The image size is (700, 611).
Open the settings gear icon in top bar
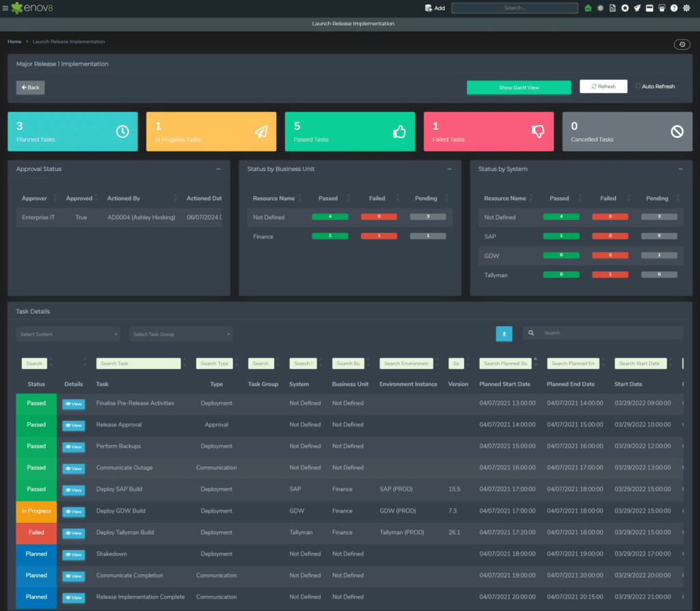point(686,8)
